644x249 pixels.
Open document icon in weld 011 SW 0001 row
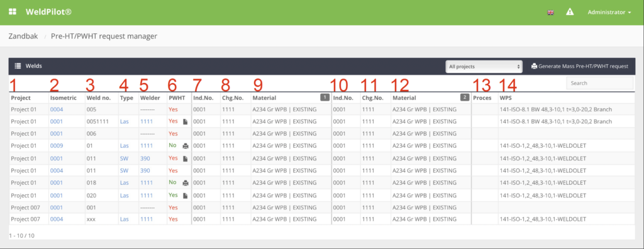click(x=186, y=158)
